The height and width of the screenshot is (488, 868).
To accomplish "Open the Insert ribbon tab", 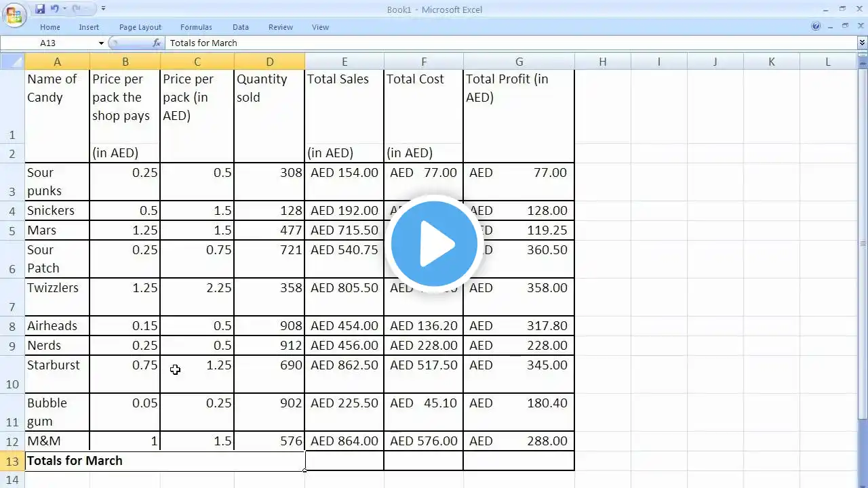I will tap(89, 27).
